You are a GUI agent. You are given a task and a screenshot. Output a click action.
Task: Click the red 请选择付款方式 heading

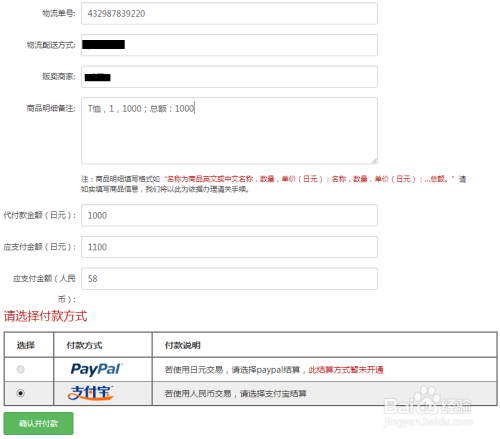click(45, 316)
